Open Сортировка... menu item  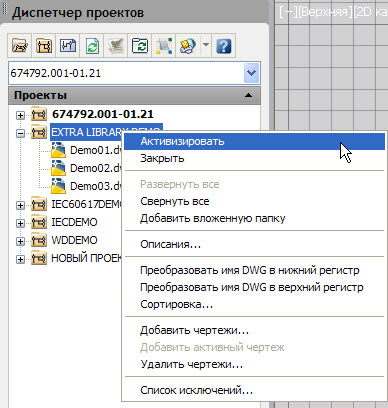[x=255, y=304]
